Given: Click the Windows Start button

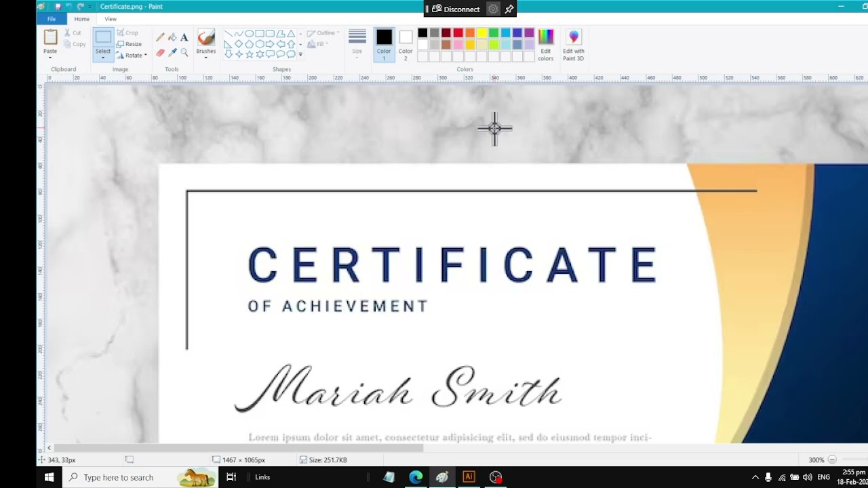Looking at the screenshot, I should pos(49,477).
